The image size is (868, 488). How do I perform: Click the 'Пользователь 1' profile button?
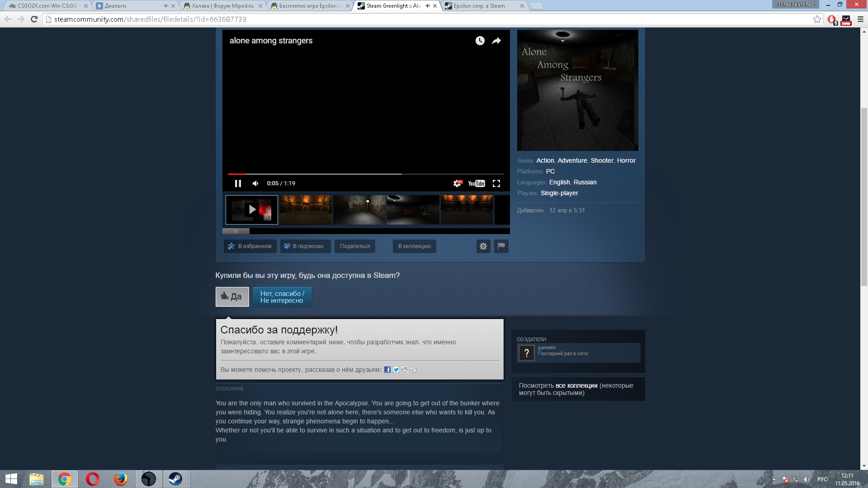pos(796,4)
